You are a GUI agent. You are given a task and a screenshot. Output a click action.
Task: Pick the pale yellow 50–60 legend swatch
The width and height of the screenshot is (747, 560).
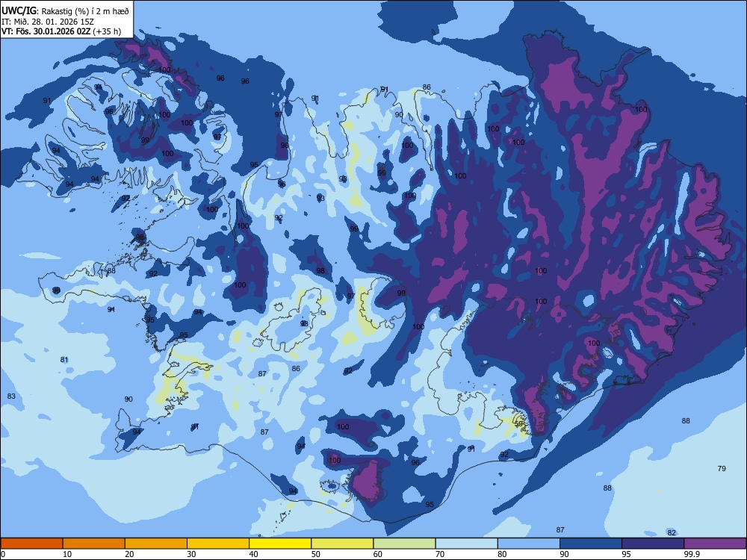click(343, 544)
